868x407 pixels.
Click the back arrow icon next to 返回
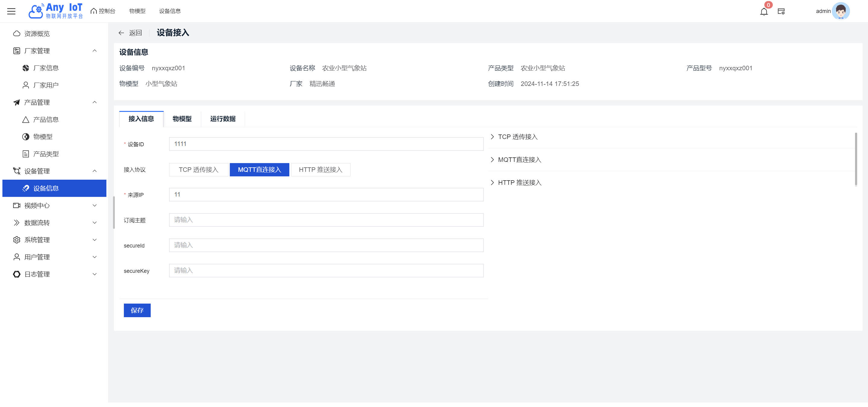[x=121, y=33]
